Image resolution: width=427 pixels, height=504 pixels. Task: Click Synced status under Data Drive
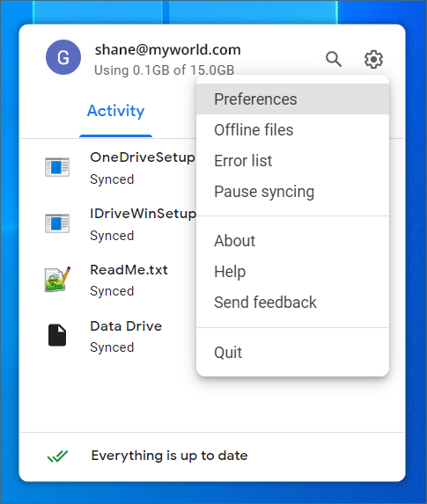pos(112,347)
